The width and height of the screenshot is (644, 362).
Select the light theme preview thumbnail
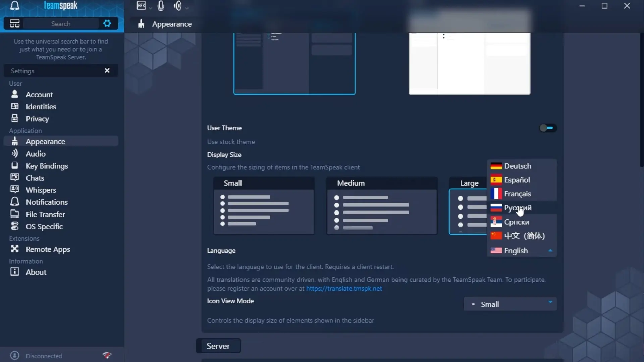(469, 63)
